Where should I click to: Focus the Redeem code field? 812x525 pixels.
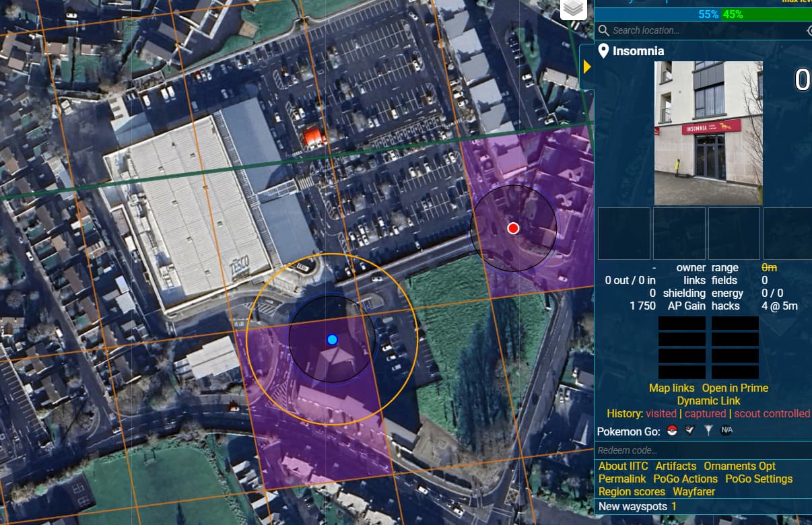703,450
